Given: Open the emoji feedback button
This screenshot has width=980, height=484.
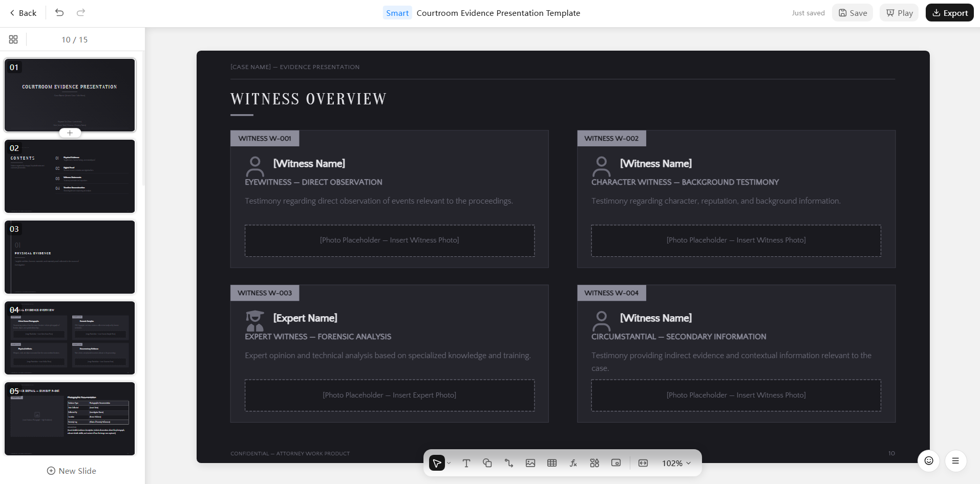Looking at the screenshot, I should [x=929, y=460].
